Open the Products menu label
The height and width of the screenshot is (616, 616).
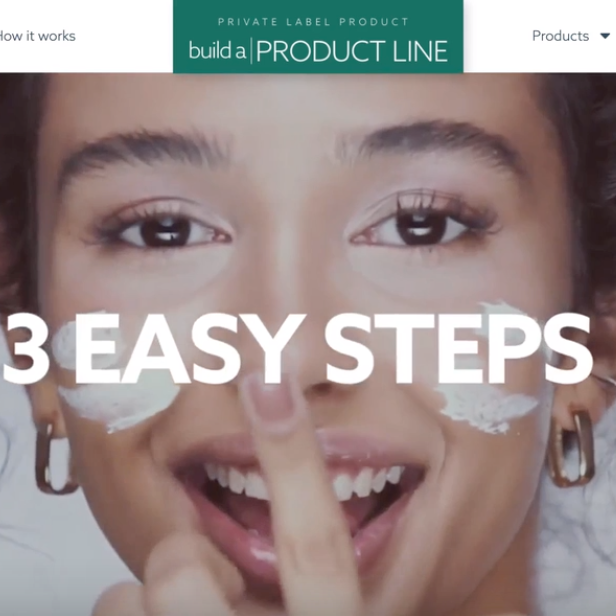tap(561, 36)
